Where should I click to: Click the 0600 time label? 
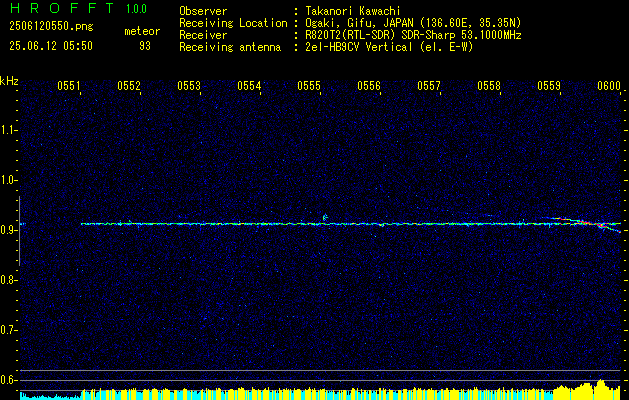609,86
